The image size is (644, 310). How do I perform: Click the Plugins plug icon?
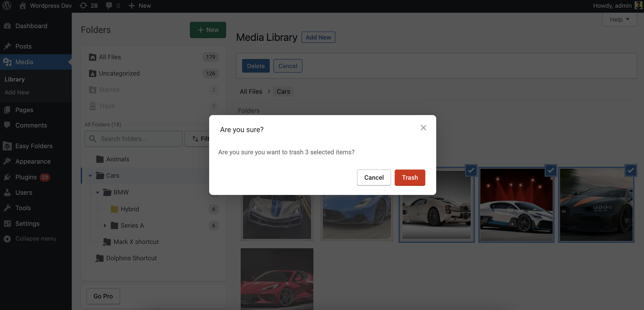tap(7, 177)
